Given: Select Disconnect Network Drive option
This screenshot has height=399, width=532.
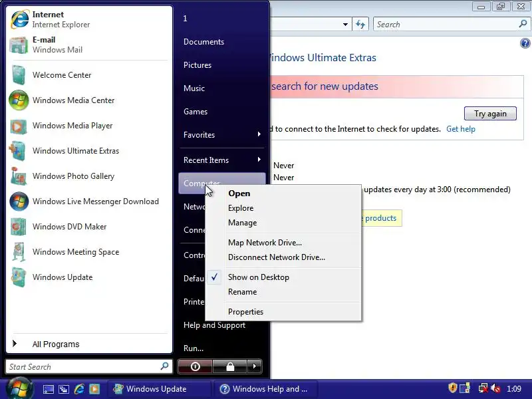Looking at the screenshot, I should click(x=276, y=257).
